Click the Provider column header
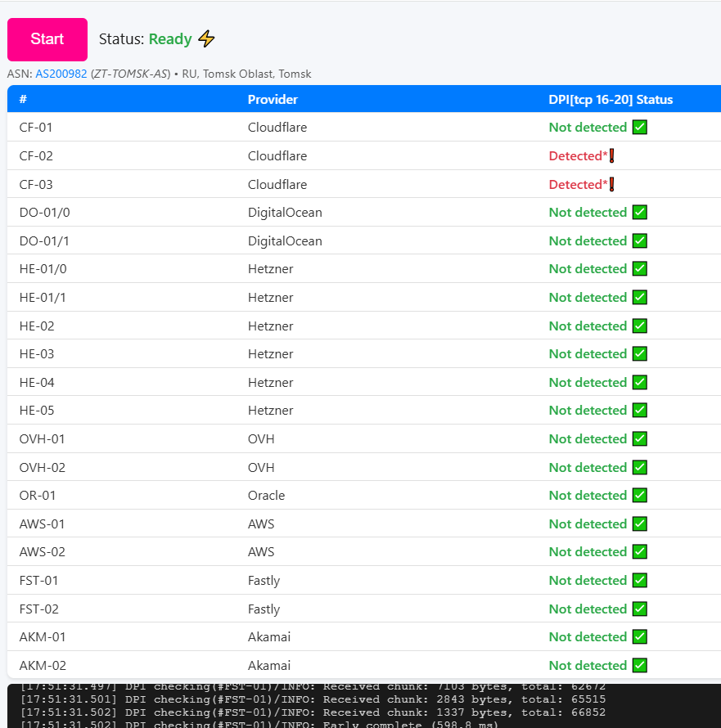Screen dimensions: 721x728 tap(273, 100)
